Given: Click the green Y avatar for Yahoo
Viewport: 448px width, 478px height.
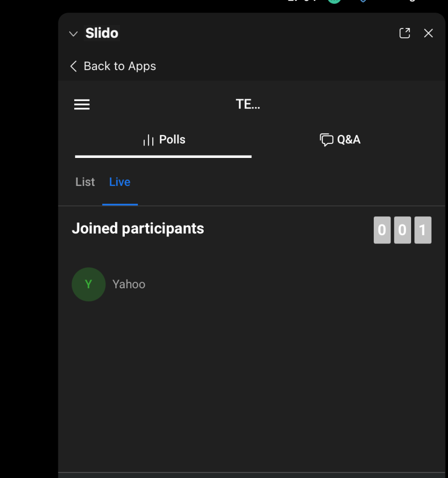Looking at the screenshot, I should (88, 284).
